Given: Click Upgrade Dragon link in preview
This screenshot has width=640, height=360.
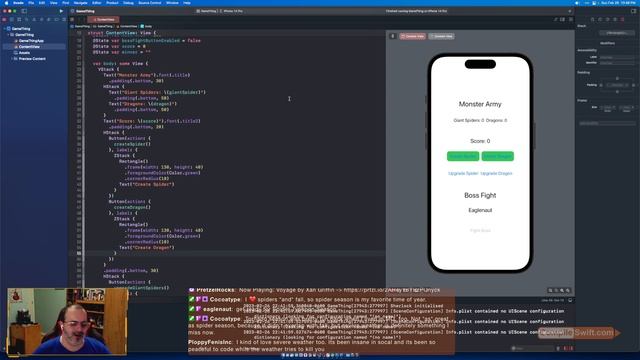Looking at the screenshot, I should click(496, 173).
